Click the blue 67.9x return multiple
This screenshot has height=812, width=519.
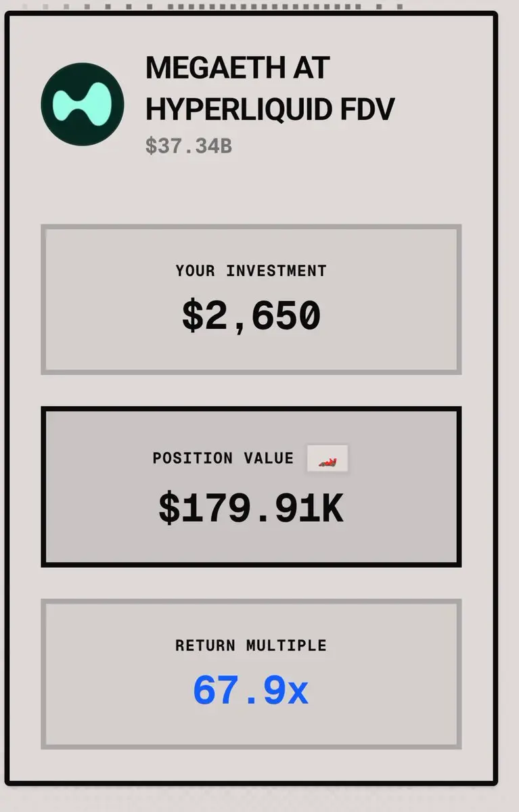point(251,692)
